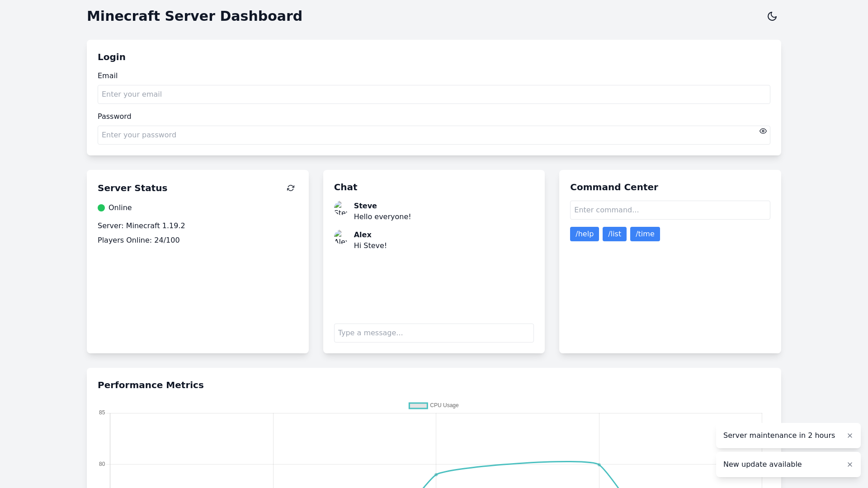This screenshot has height=488, width=868.
Task: Refresh the Server Status panel
Action: pos(291,188)
